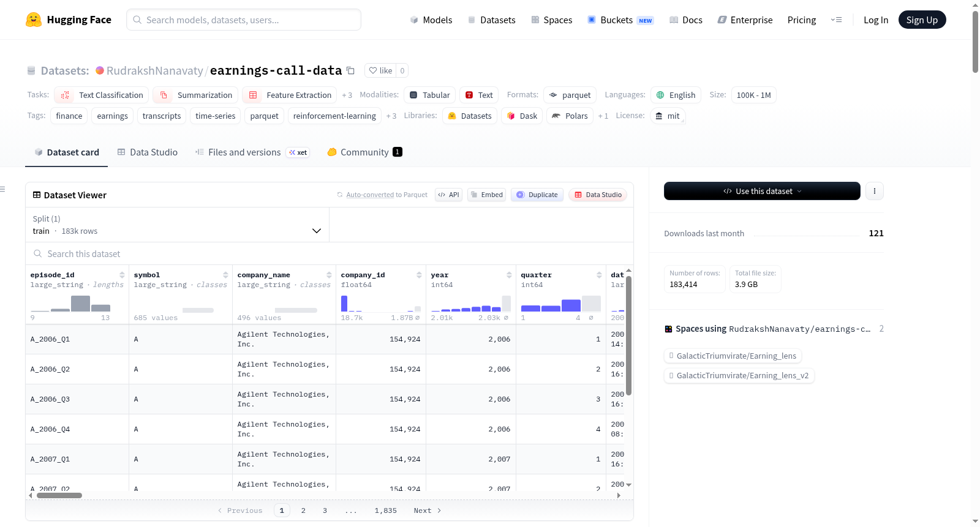Select the Summarization task tag
980x527 pixels.
coord(195,95)
